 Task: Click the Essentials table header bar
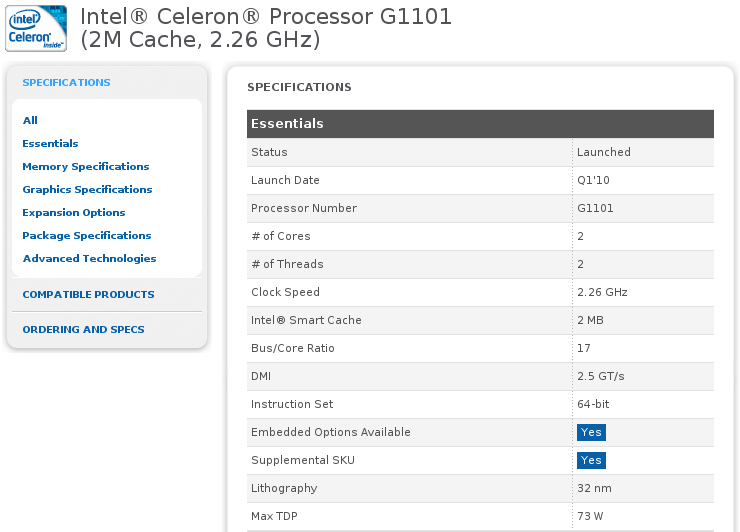pyautogui.click(x=480, y=124)
